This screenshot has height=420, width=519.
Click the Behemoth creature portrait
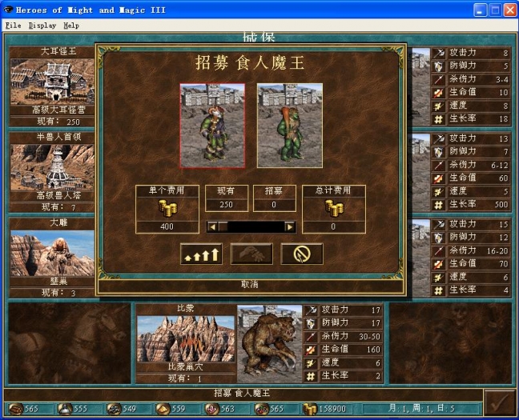pos(269,344)
